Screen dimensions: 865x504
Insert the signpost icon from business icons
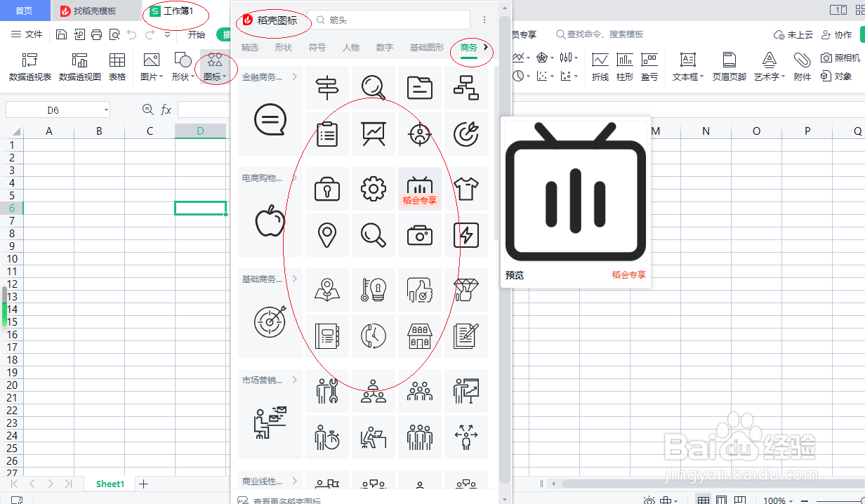point(327,88)
